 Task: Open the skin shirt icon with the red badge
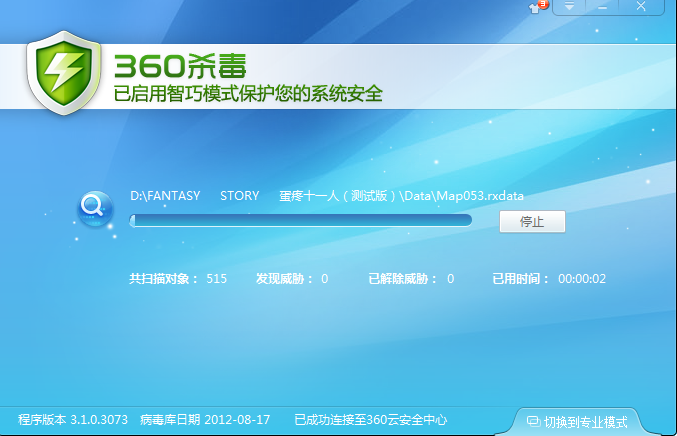click(x=538, y=7)
